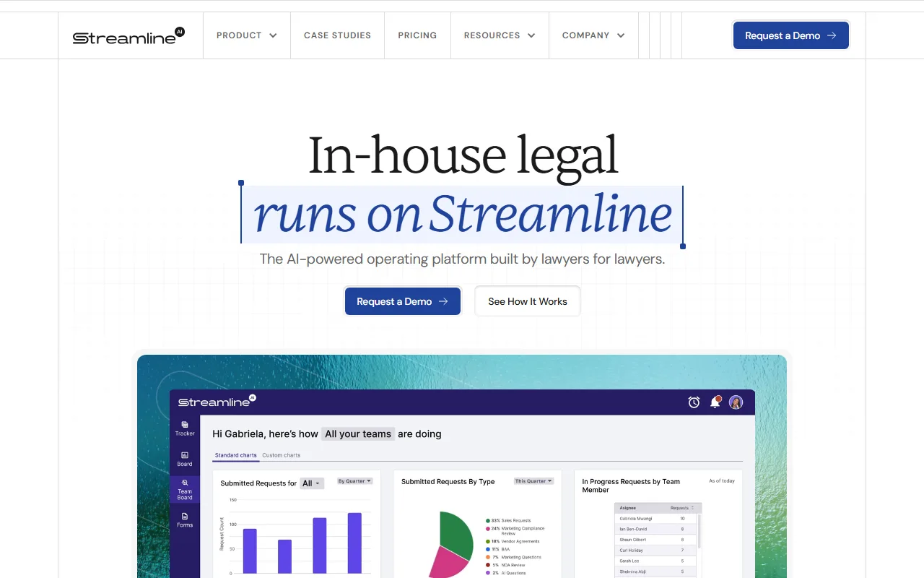Click the alarm clock icon in the dashboard header
Image resolution: width=924 pixels, height=578 pixels.
694,402
